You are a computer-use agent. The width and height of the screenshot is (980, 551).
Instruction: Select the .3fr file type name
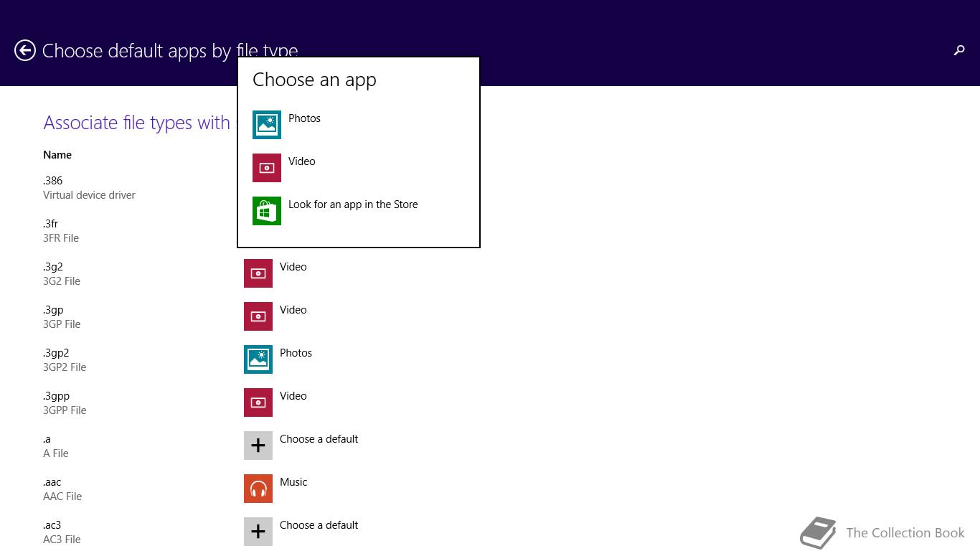pos(50,224)
